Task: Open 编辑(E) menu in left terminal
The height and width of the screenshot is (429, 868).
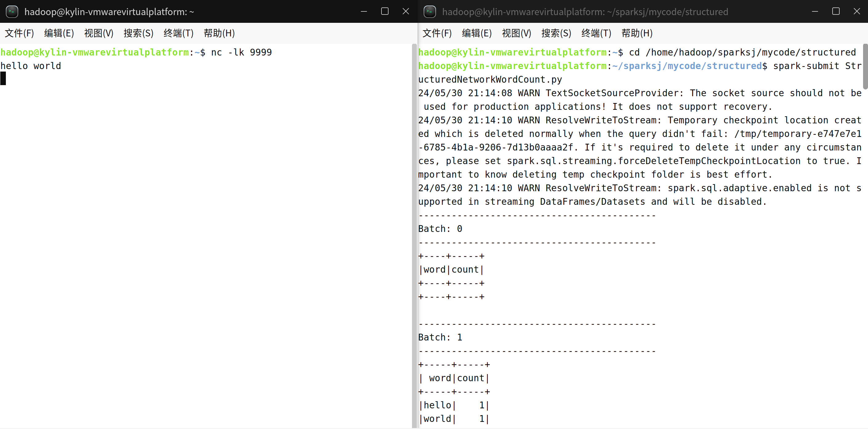Action: [x=59, y=33]
